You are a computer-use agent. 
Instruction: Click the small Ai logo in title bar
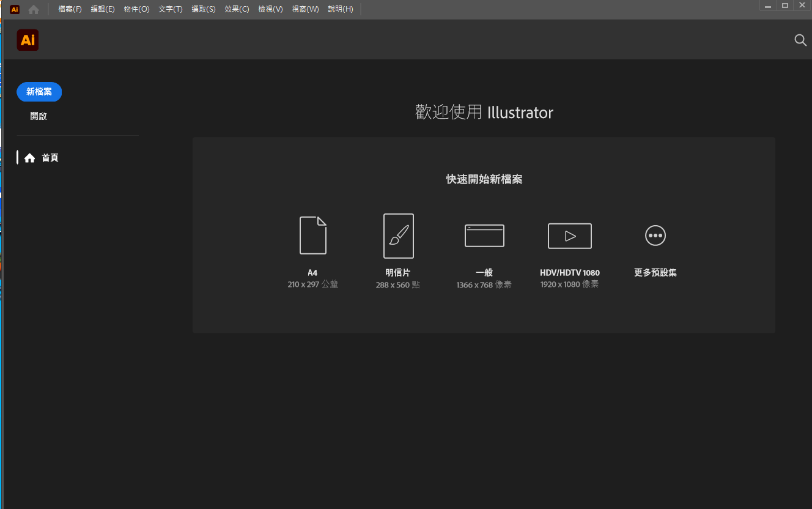pos(15,10)
